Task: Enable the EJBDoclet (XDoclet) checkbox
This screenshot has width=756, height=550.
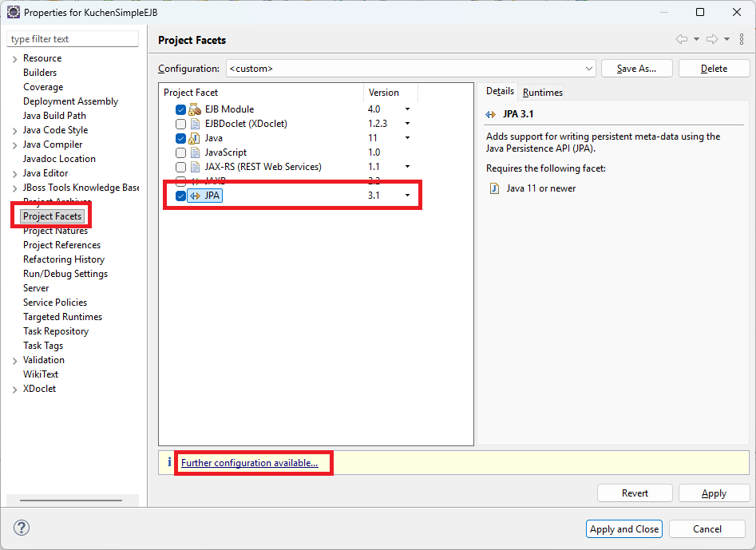Action: 180,124
